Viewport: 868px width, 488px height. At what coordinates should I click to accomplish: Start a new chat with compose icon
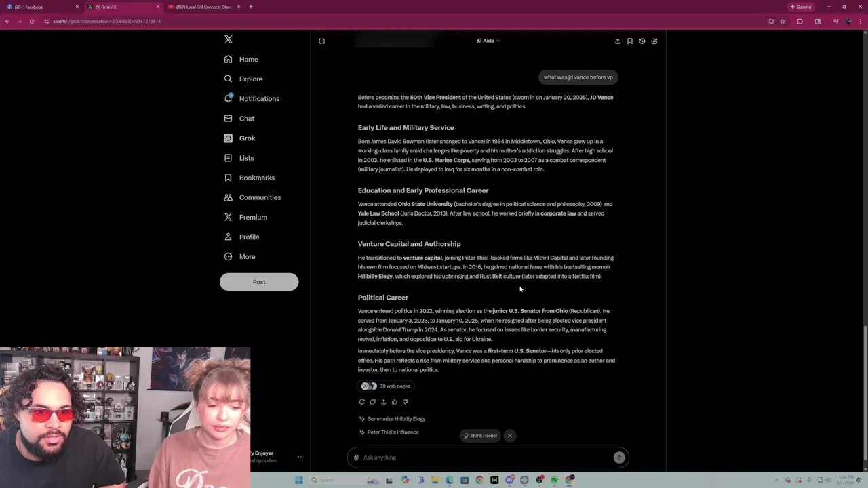(654, 41)
